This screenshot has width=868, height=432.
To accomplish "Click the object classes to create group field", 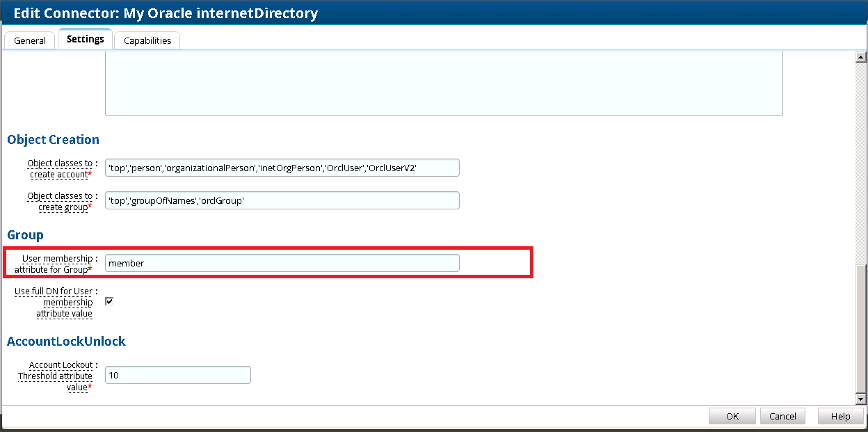I will pos(282,200).
